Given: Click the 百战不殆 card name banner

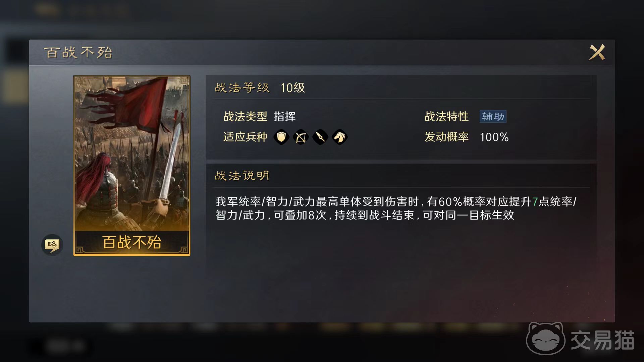Looking at the screenshot, I should 132,242.
